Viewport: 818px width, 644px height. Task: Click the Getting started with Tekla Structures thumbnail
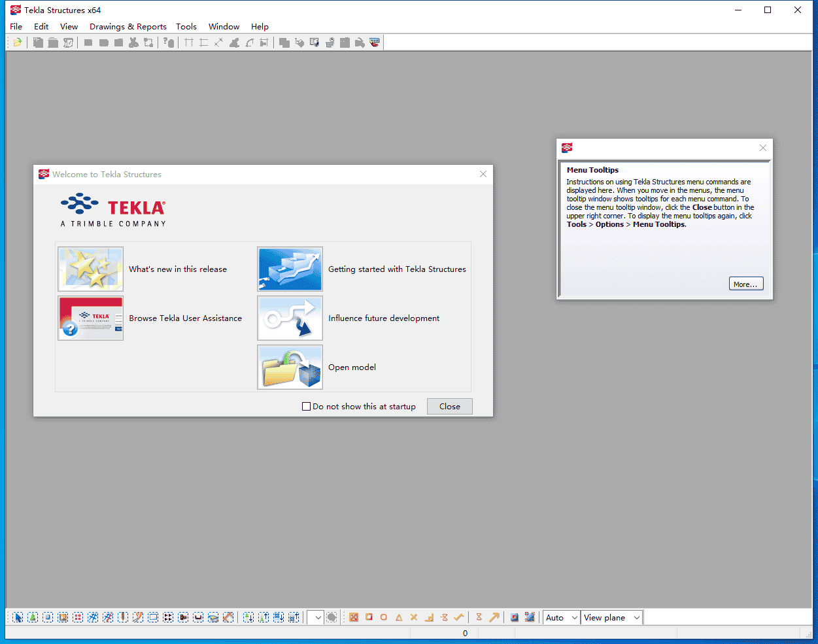[290, 269]
